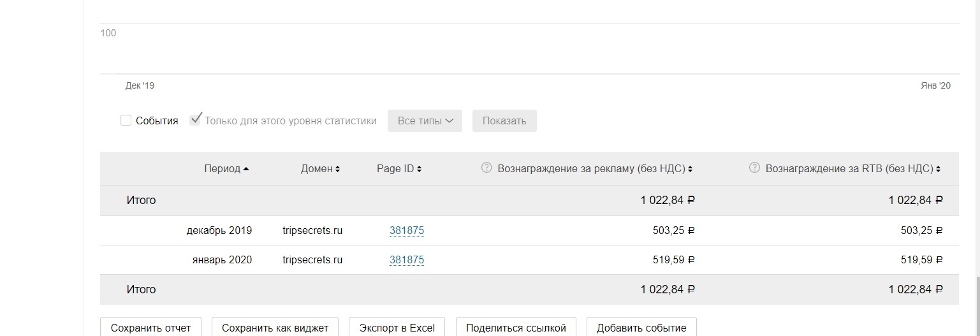Sort by Page ID column header
This screenshot has height=336, width=980.
click(399, 169)
